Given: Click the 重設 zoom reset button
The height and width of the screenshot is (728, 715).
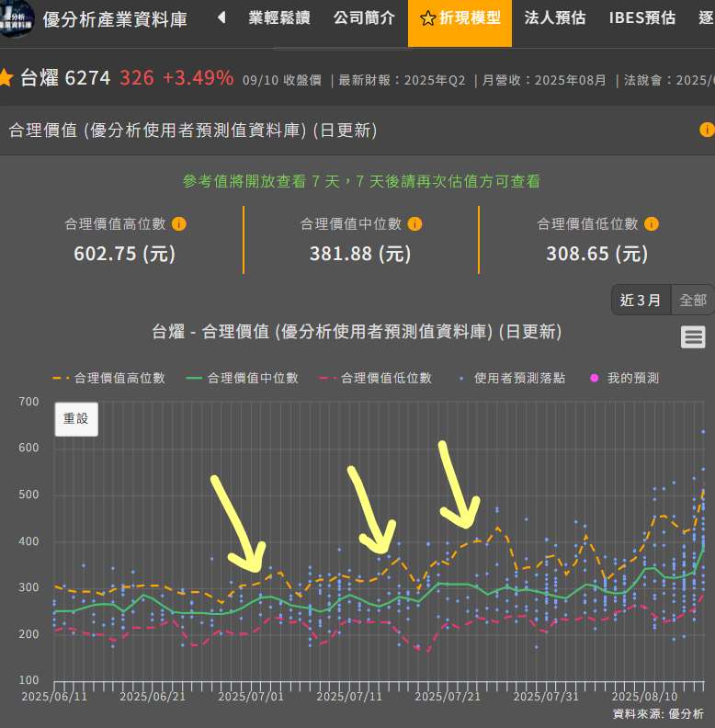Looking at the screenshot, I should (76, 419).
